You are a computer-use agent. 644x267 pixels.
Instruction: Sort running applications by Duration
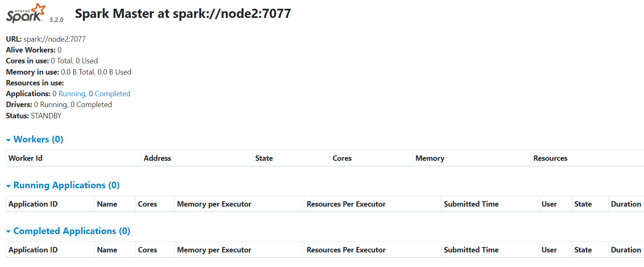(x=626, y=204)
